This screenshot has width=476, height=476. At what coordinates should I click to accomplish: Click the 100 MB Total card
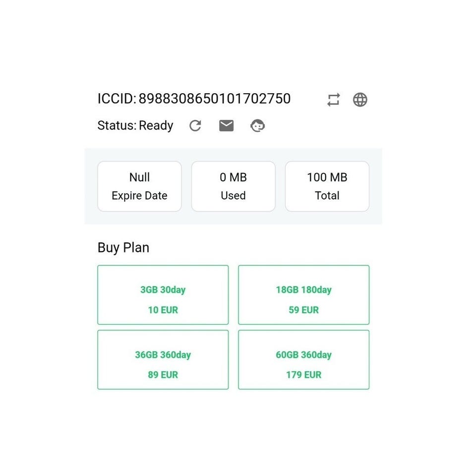(327, 186)
